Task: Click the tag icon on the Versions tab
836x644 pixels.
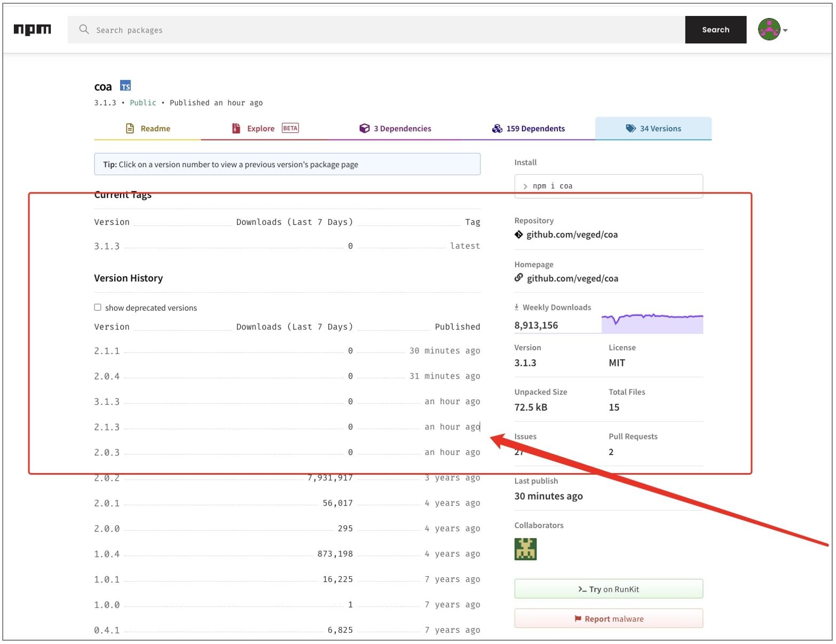Action: 630,128
